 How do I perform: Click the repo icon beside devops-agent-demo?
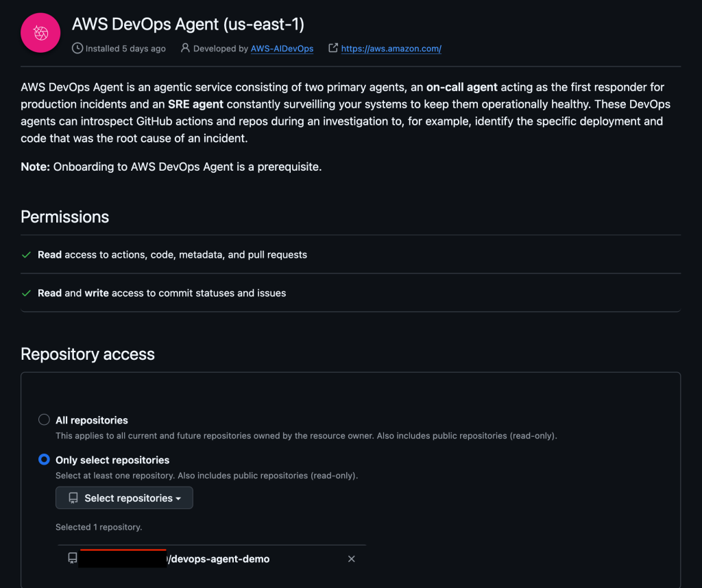click(x=73, y=558)
